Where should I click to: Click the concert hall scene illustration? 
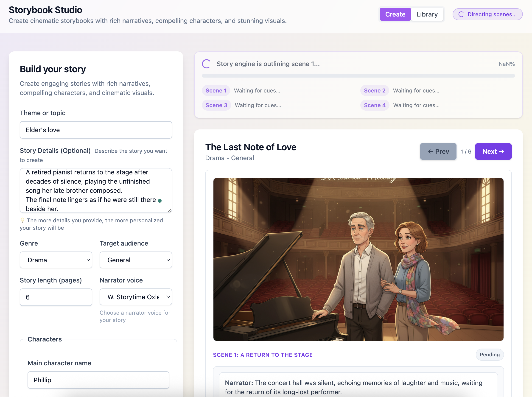pos(358,259)
